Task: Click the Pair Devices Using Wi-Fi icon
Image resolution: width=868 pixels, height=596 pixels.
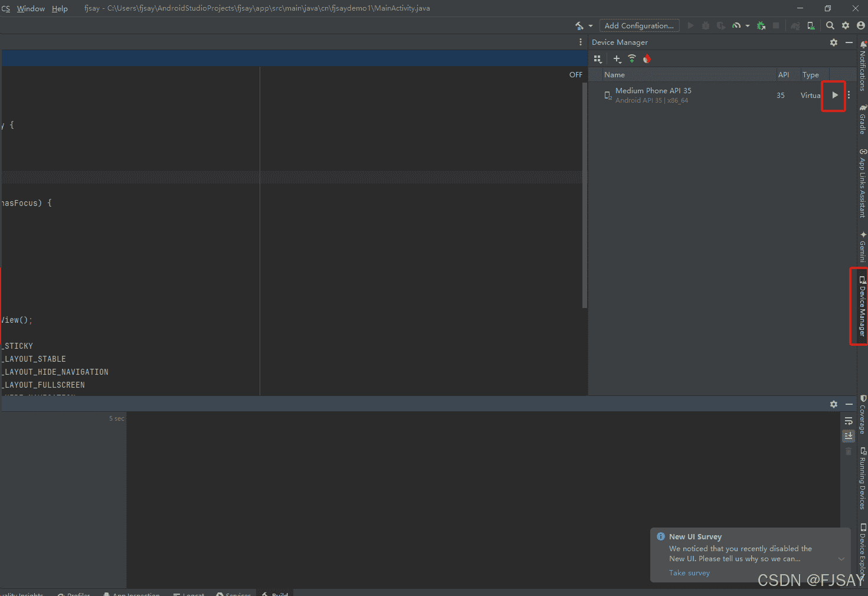Action: click(632, 58)
